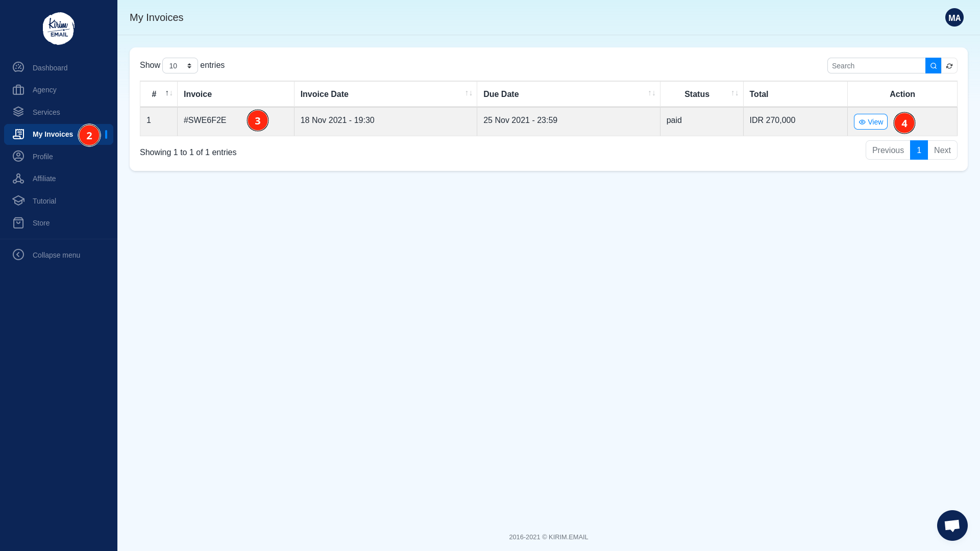View invoice #SWE6F2E details
Screen dimensions: 980x551
(870, 121)
